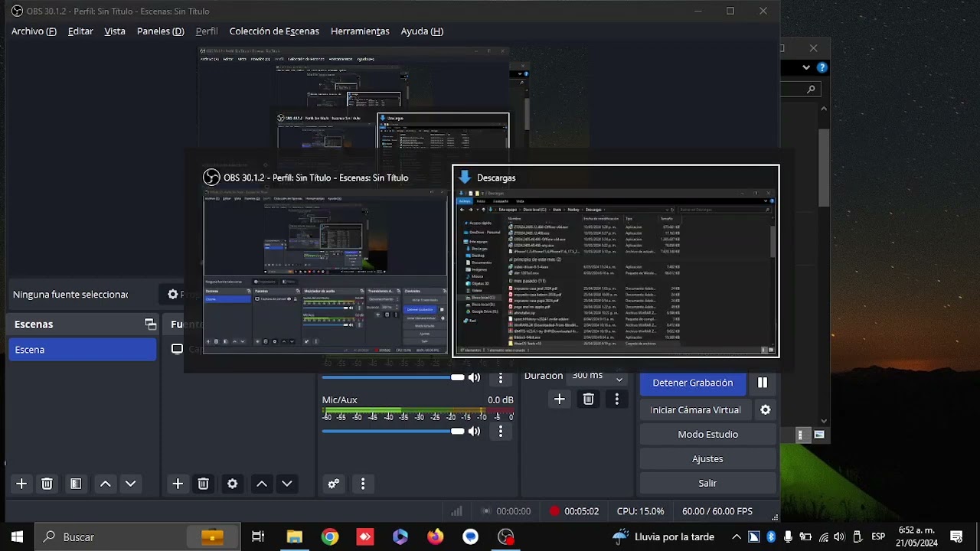Open scene filters icon in the Escenas panel
The width and height of the screenshot is (980, 551).
tap(75, 484)
